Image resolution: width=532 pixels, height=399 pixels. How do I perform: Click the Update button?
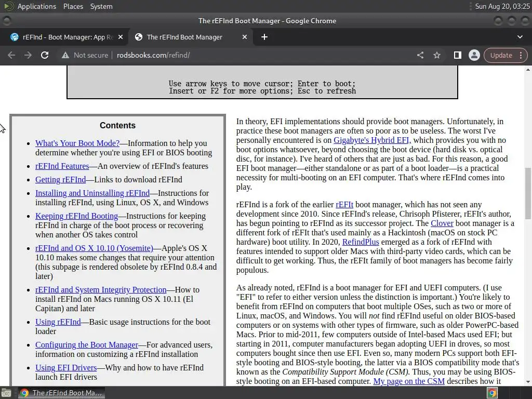click(x=501, y=55)
